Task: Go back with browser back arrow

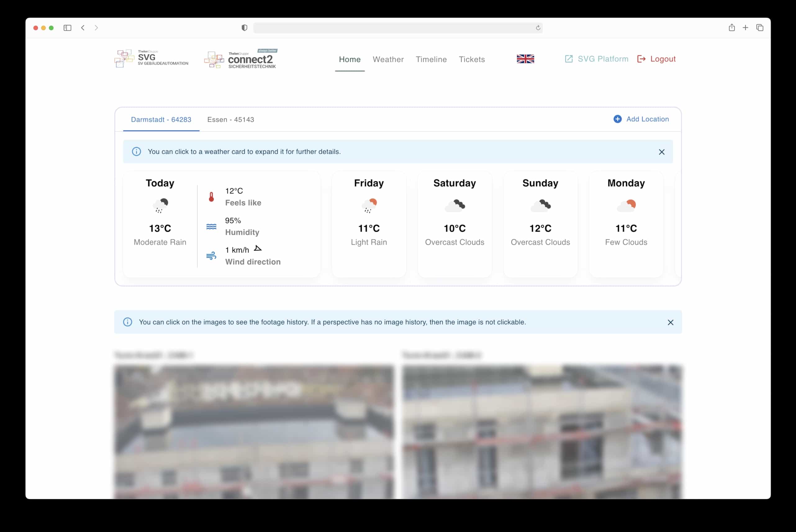Action: (83, 28)
